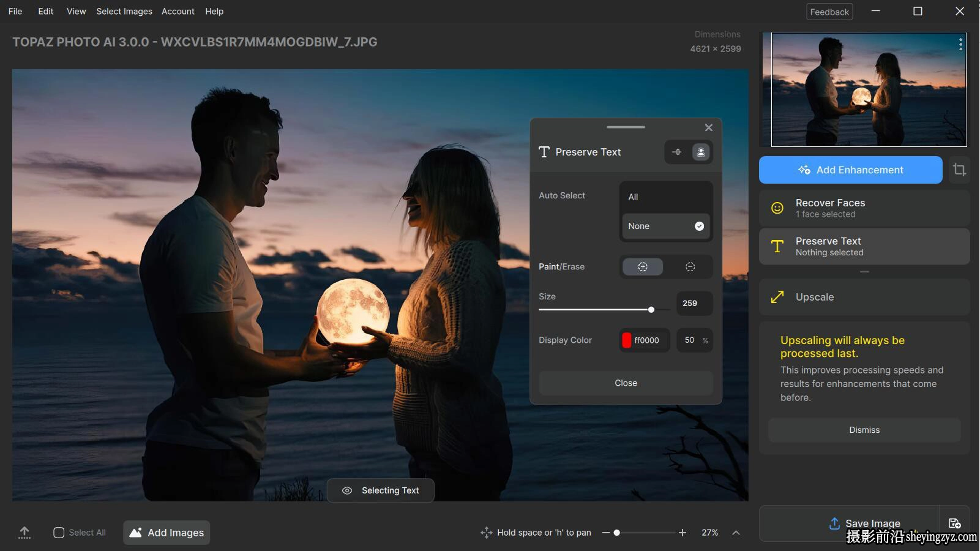Screen dimensions: 980x551
Task: Open the View menu
Action: coord(76,11)
